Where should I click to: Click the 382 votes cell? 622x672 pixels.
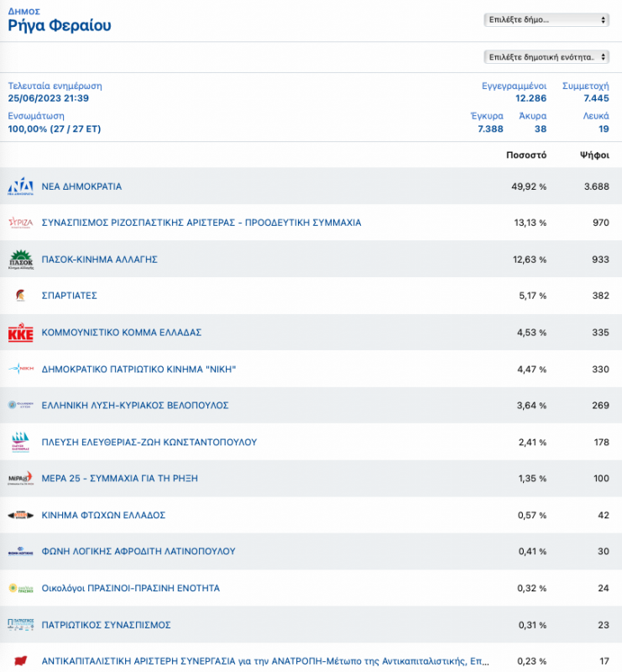600,296
